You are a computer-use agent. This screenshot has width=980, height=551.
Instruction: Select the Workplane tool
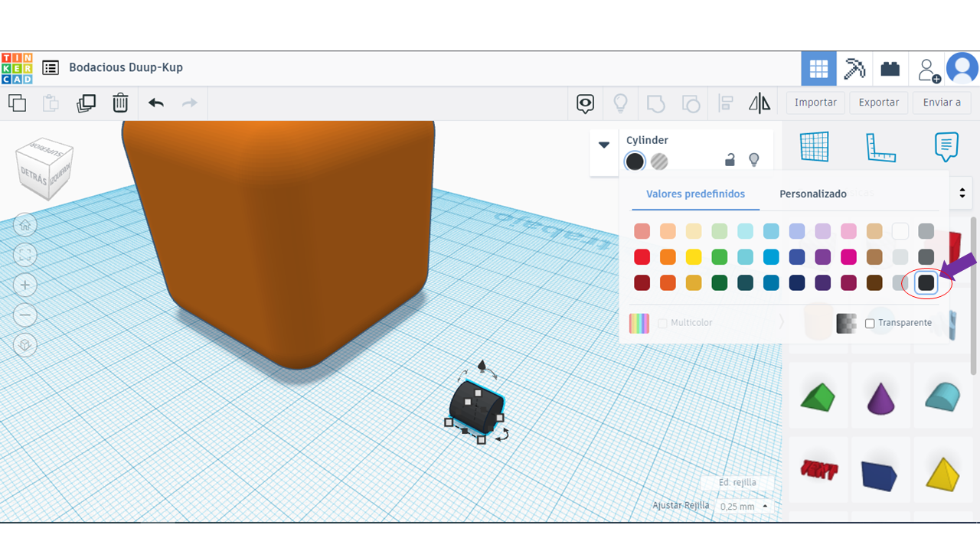815,146
